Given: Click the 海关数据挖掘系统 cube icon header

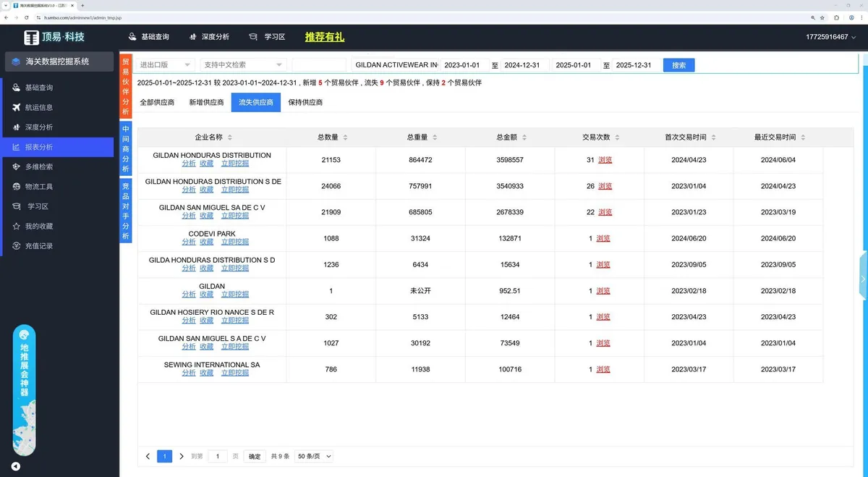Looking at the screenshot, I should click(15, 62).
